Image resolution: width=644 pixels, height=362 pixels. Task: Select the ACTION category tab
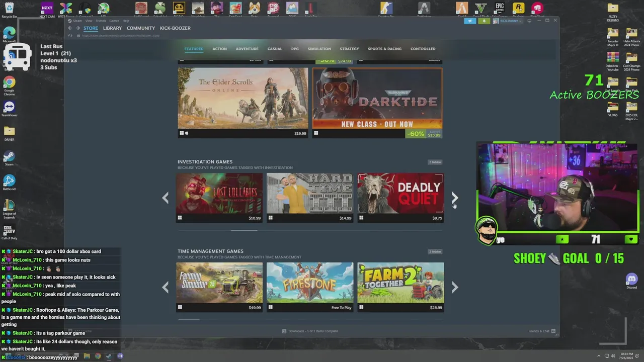tap(219, 49)
